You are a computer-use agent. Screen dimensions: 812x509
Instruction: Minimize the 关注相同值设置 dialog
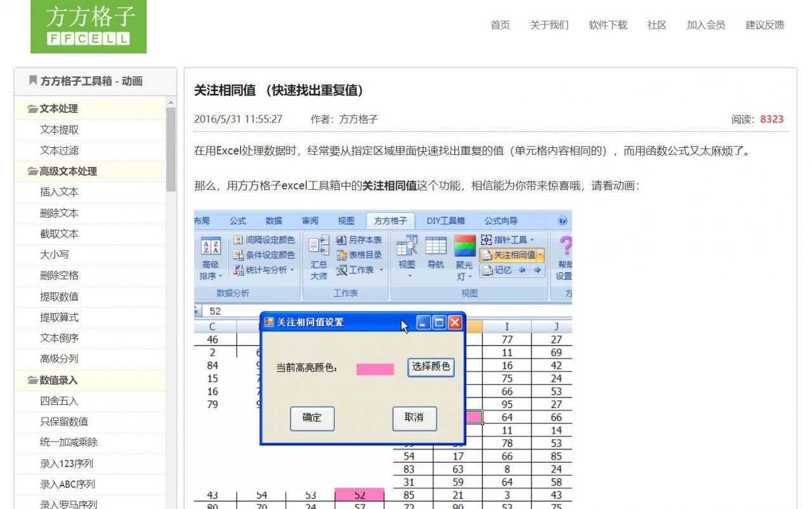[424, 322]
